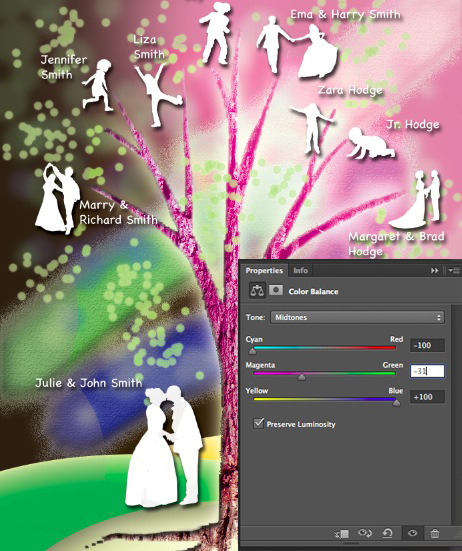Click the 'Color Balance' title text

[313, 291]
